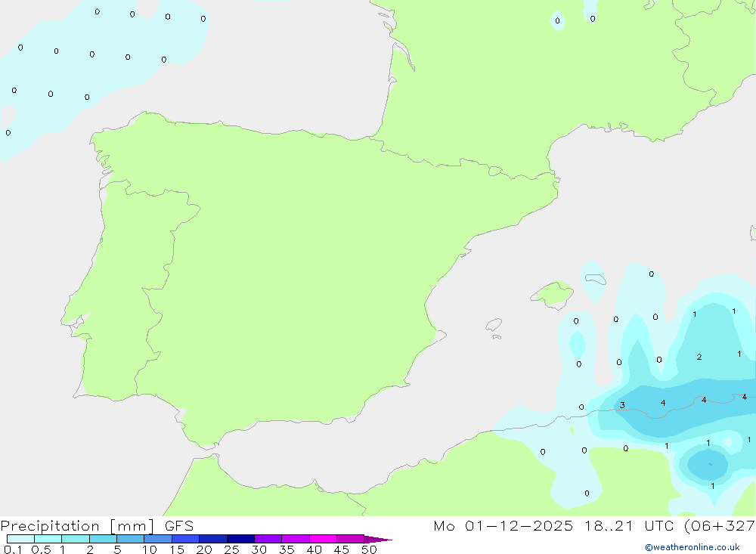Screen dimensions: 756x554
Task: Click the legend label '50'
Action: (x=369, y=549)
